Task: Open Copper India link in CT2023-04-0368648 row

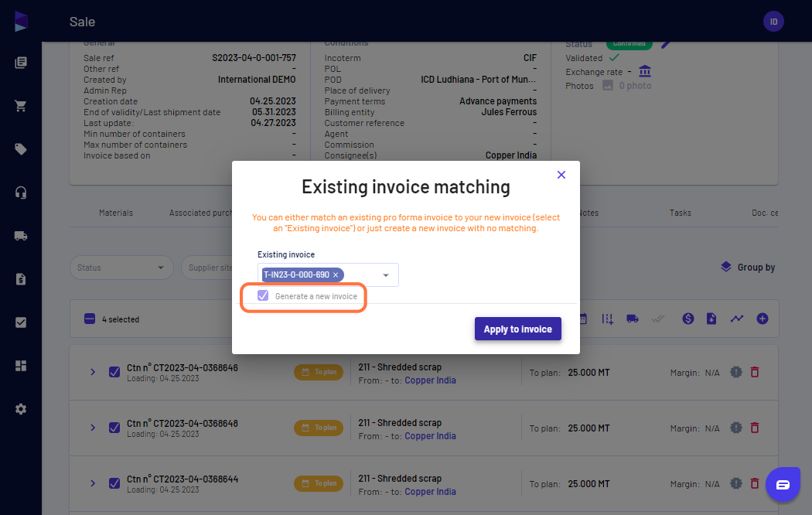Action: click(x=430, y=436)
